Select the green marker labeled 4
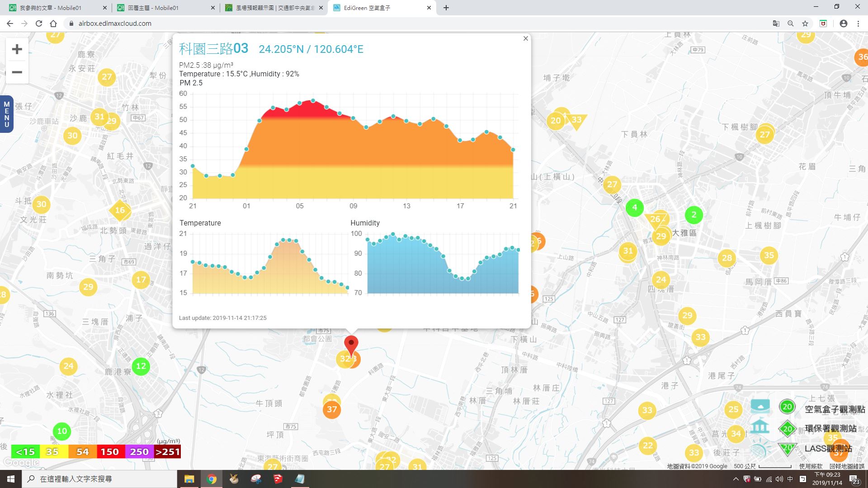Viewport: 868px width, 488px height. click(x=635, y=207)
